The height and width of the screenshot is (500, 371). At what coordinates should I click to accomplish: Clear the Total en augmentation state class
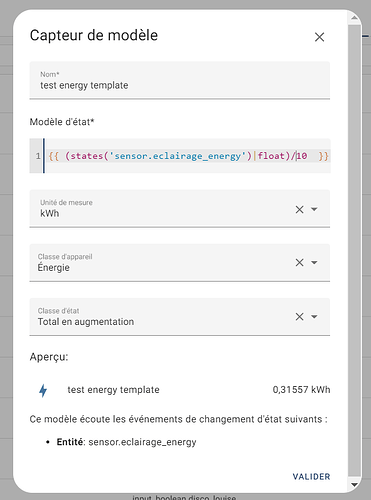point(299,317)
